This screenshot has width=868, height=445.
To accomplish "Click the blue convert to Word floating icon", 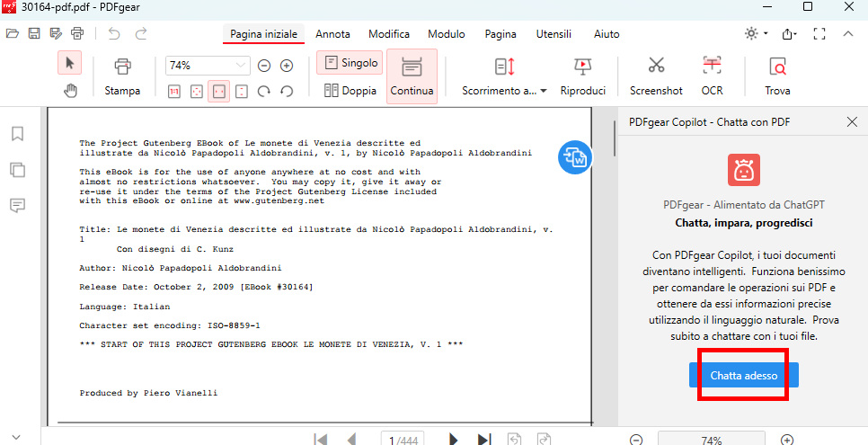I will point(574,158).
